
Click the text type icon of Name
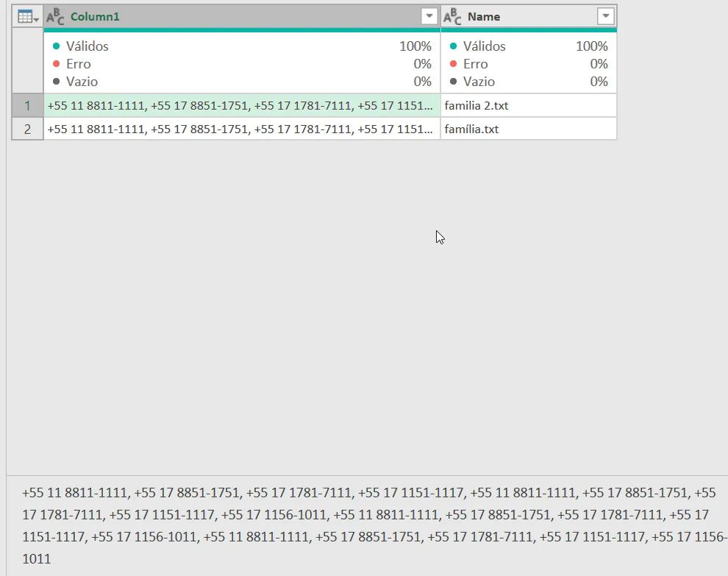452,17
